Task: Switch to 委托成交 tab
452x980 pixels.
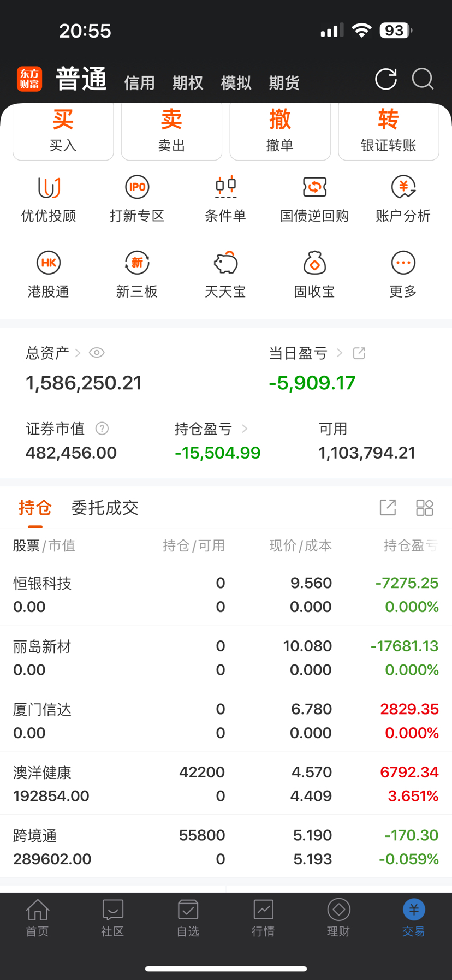Action: pos(105,508)
